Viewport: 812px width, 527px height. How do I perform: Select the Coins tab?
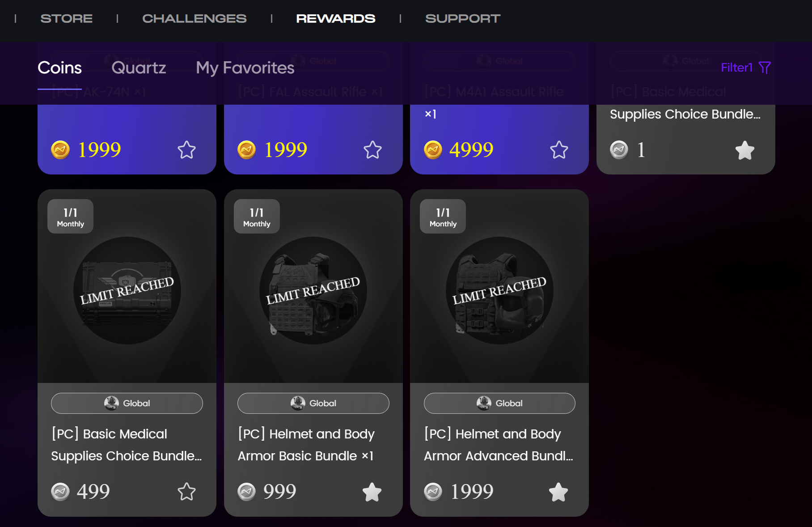tap(59, 68)
